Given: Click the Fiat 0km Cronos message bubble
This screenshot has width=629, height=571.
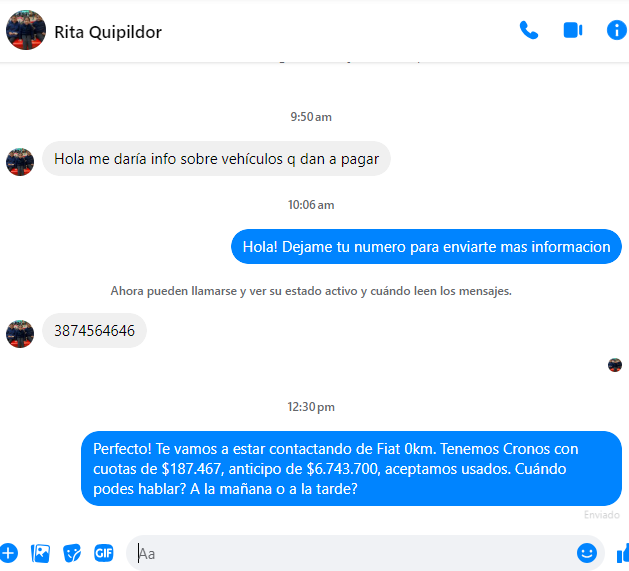Looking at the screenshot, I should (x=351, y=469).
